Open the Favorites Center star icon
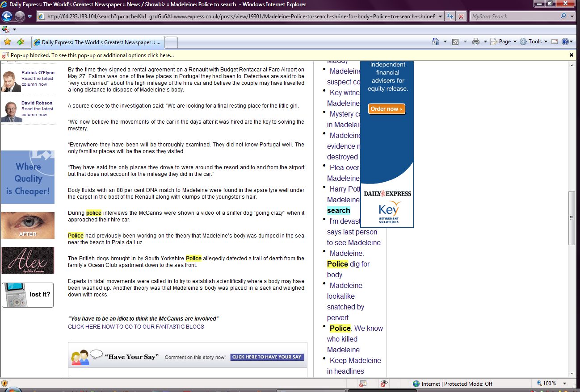Image resolution: width=580 pixels, height=392 pixels. 7,42
